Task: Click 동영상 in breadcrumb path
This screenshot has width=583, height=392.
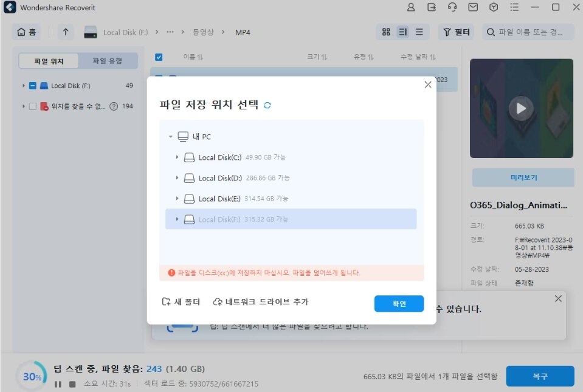Action: tap(203, 32)
